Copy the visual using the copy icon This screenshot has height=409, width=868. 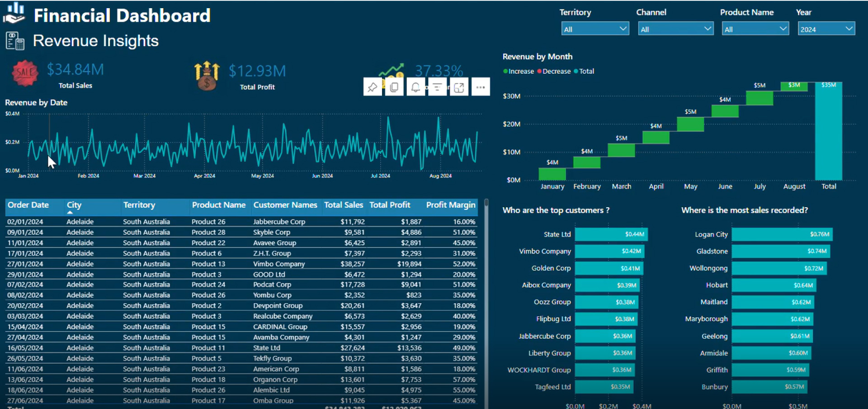point(394,86)
